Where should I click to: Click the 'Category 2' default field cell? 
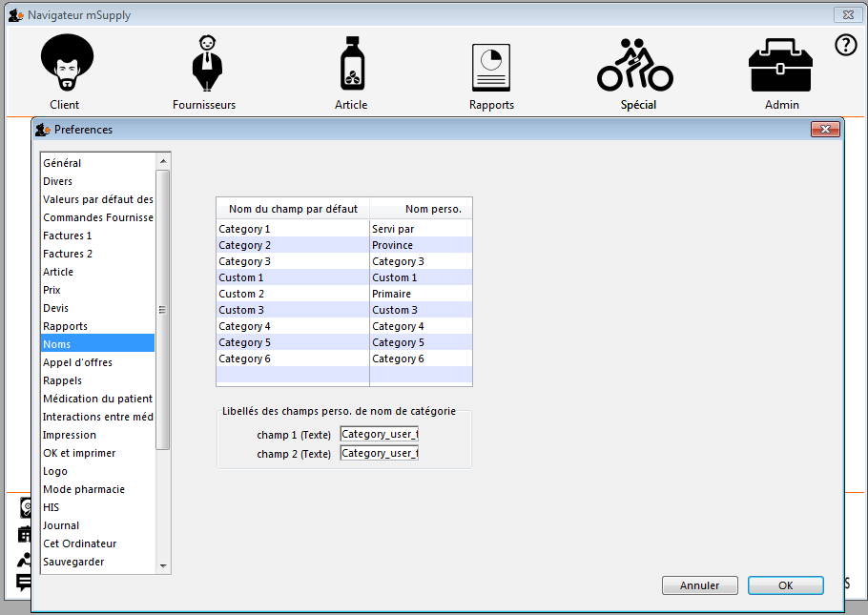(293, 245)
